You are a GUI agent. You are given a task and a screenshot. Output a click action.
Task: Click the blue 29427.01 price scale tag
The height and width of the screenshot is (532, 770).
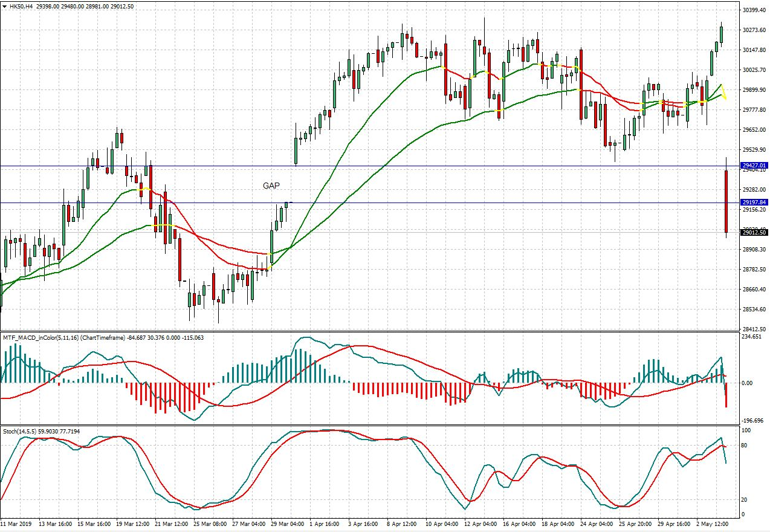tap(753, 164)
